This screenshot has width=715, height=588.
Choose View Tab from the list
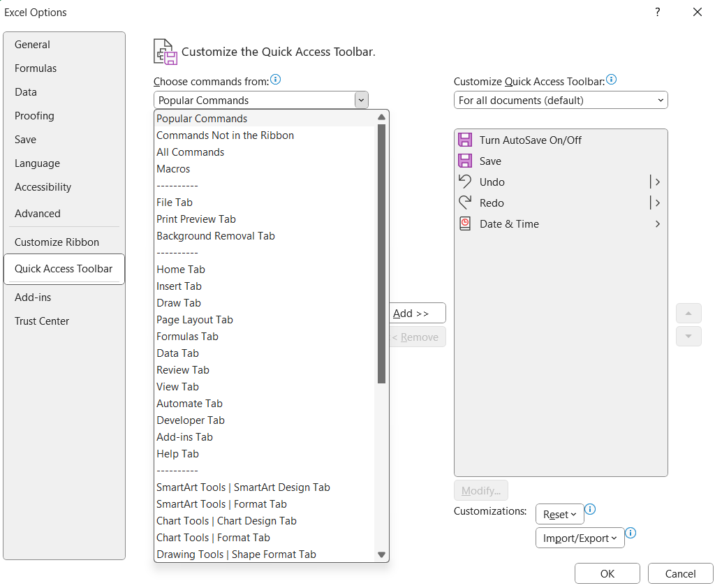click(265, 386)
